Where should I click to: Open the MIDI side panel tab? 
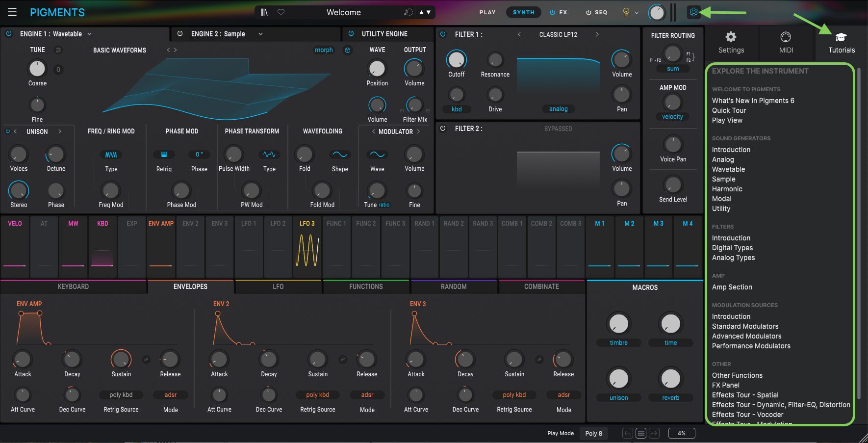pyautogui.click(x=786, y=42)
